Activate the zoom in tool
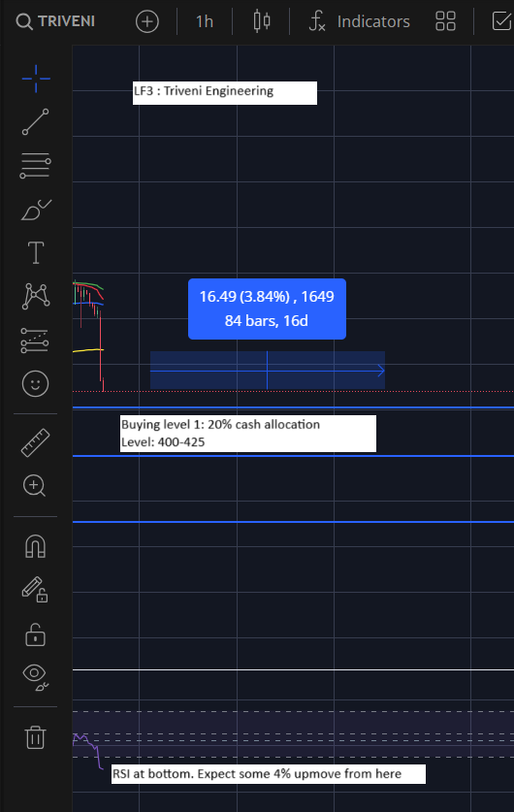This screenshot has height=812, width=514. (x=35, y=486)
